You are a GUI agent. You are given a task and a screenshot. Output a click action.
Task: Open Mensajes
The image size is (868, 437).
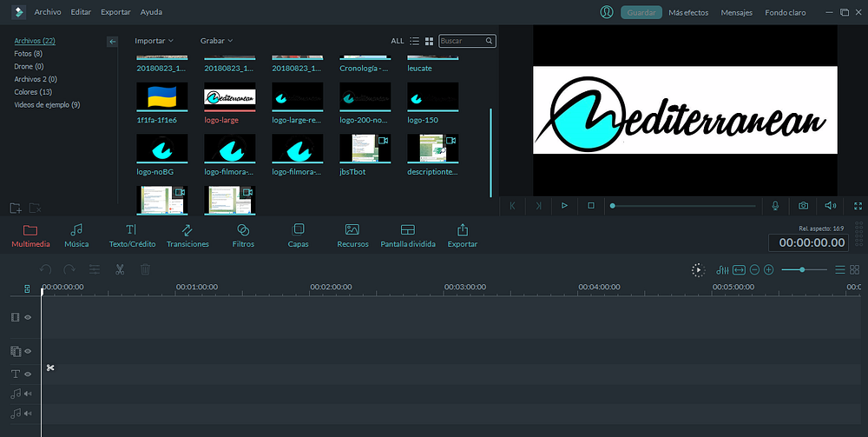coord(736,12)
